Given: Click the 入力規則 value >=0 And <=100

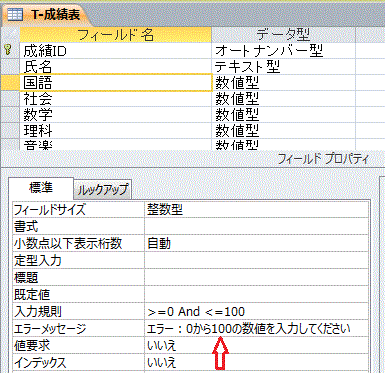Looking at the screenshot, I should (257, 311).
